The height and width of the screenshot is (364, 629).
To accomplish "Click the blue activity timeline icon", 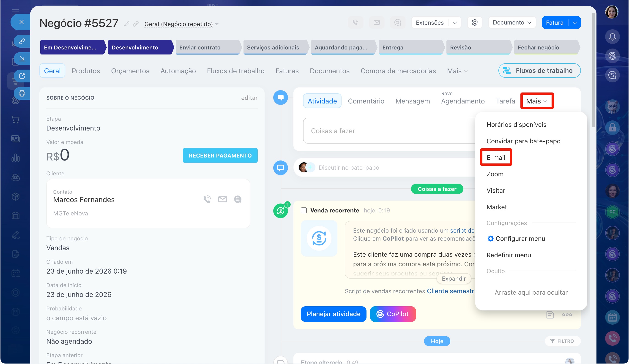I will coord(281,98).
